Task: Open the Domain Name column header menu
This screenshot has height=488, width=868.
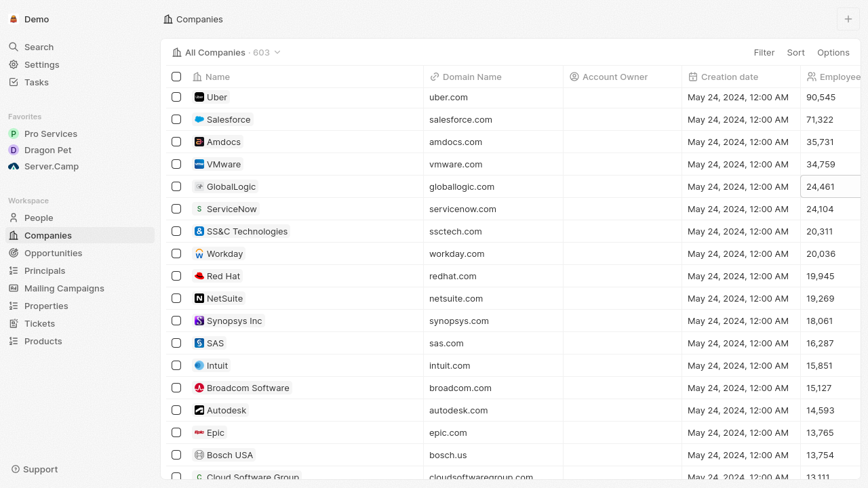Action: (493, 77)
